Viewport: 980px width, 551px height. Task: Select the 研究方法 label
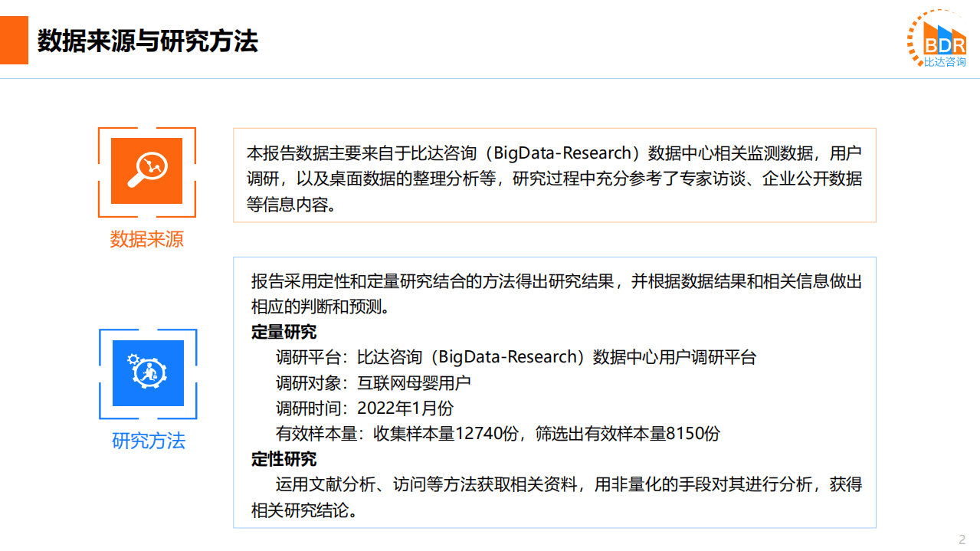click(x=147, y=441)
